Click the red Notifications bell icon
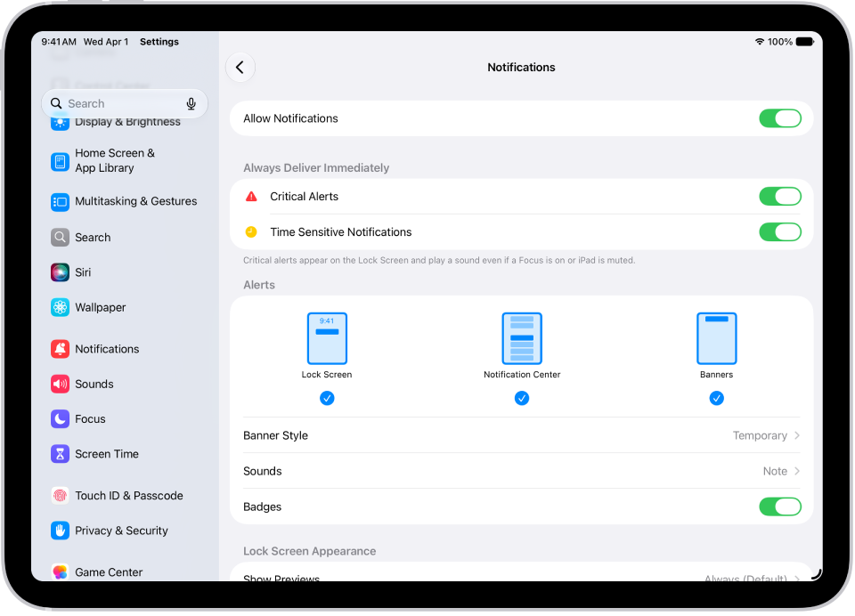This screenshot has width=855, height=616. 60,349
